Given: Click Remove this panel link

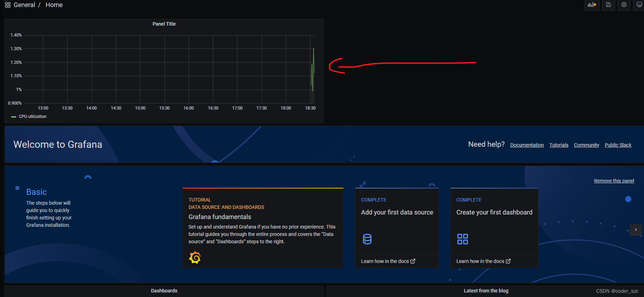Looking at the screenshot, I should point(614,181).
